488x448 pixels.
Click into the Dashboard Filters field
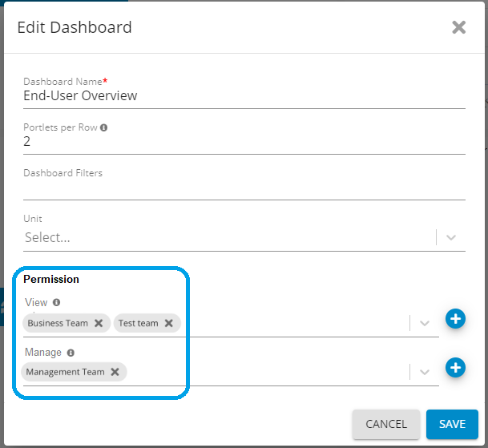(x=244, y=188)
